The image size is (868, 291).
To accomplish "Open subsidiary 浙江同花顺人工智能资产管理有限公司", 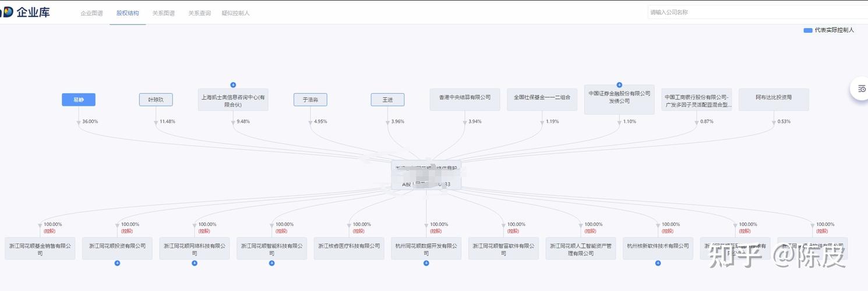I will (581, 249).
